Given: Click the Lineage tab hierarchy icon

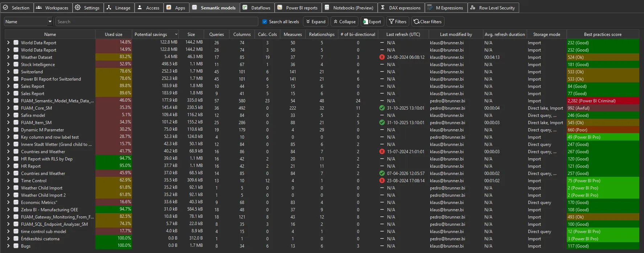Looking at the screenshot, I should (x=109, y=7).
